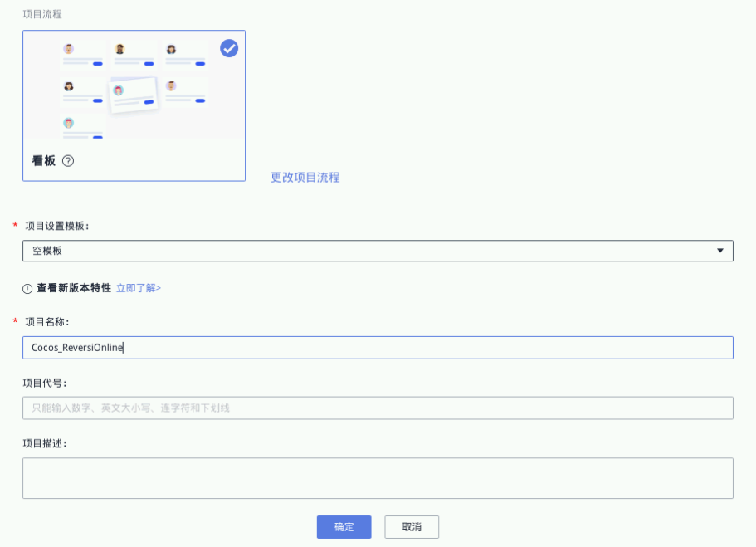756x547 pixels.
Task: Click the help question mark beside 看板
Action: pos(68,161)
